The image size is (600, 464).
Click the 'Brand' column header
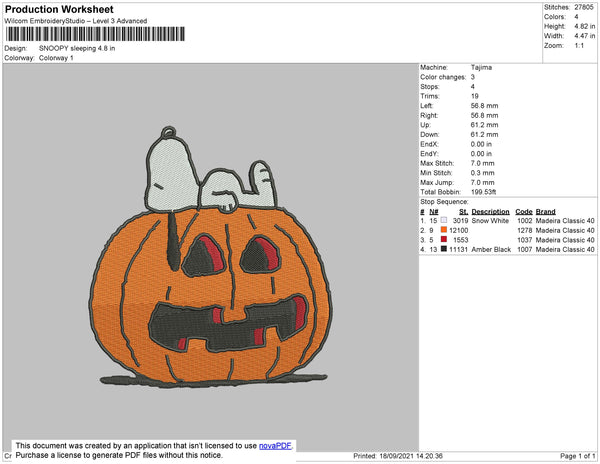tap(545, 212)
